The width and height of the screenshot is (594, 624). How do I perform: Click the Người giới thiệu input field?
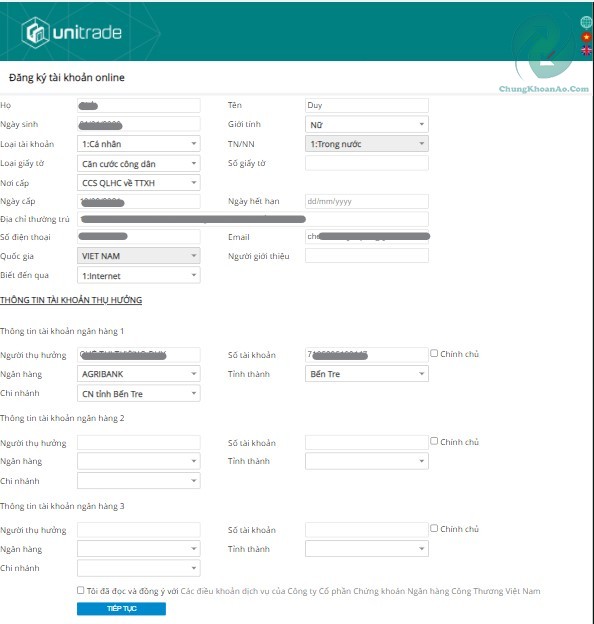click(x=367, y=255)
